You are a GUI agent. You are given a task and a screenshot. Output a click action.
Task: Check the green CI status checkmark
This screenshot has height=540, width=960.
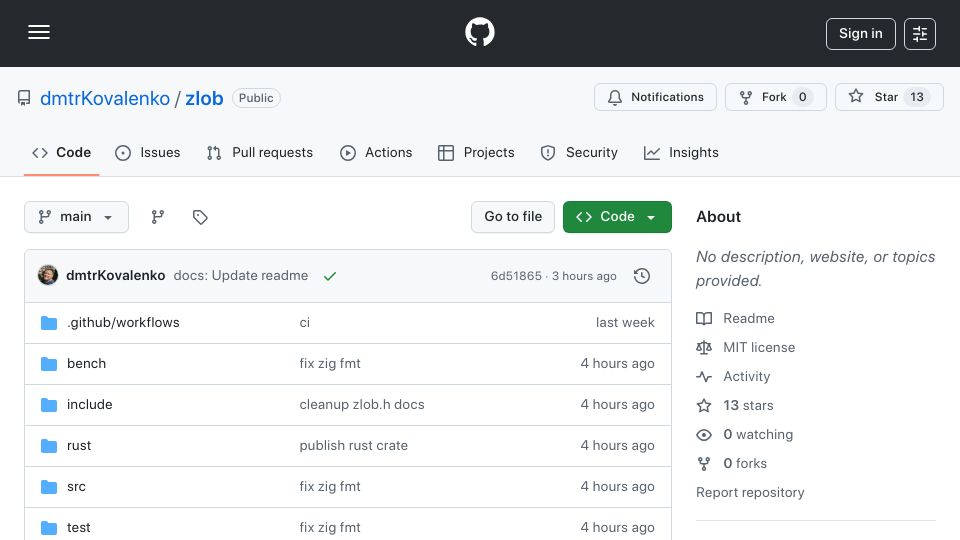pyautogui.click(x=330, y=276)
